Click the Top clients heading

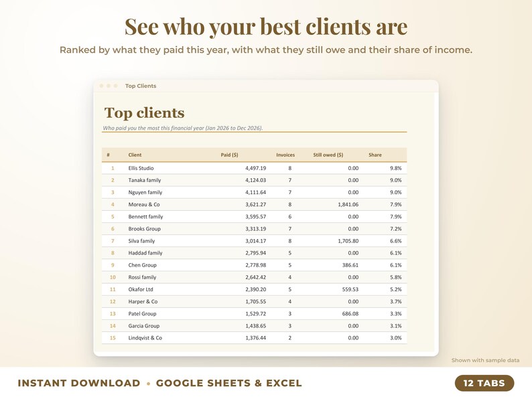point(145,113)
